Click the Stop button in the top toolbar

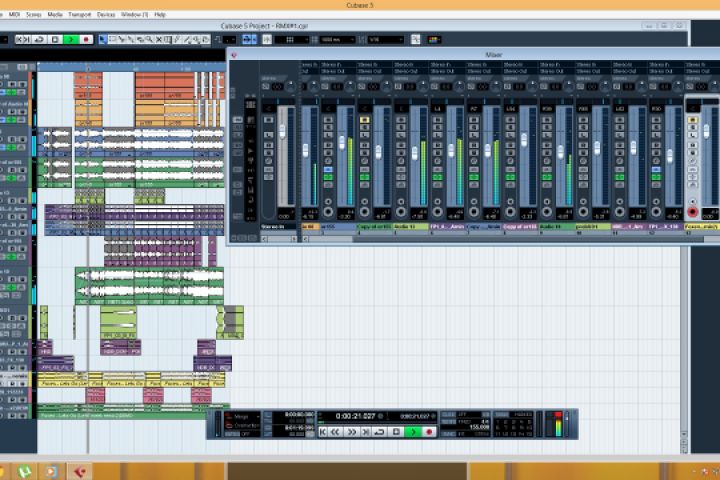click(55, 40)
